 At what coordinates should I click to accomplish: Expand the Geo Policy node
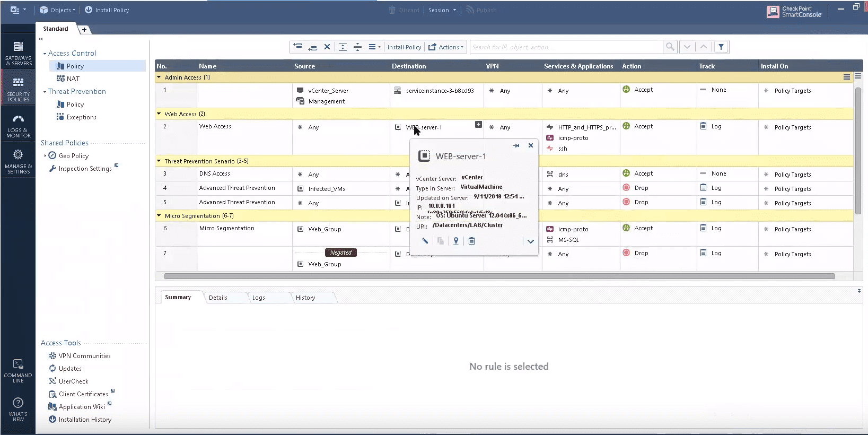(45, 156)
